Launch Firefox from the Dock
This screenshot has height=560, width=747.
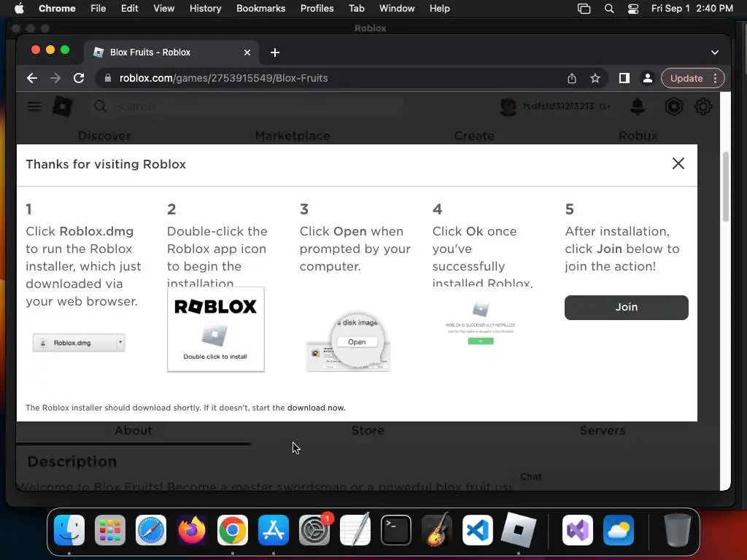point(192,530)
